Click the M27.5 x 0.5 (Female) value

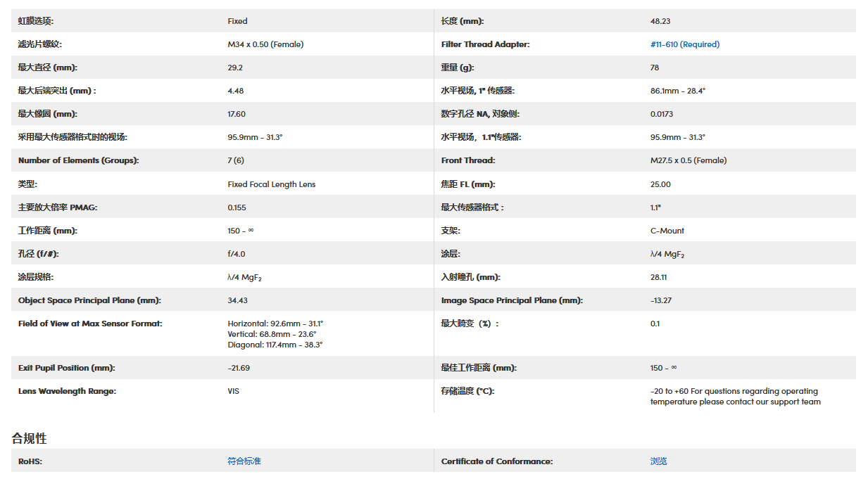[x=688, y=160]
